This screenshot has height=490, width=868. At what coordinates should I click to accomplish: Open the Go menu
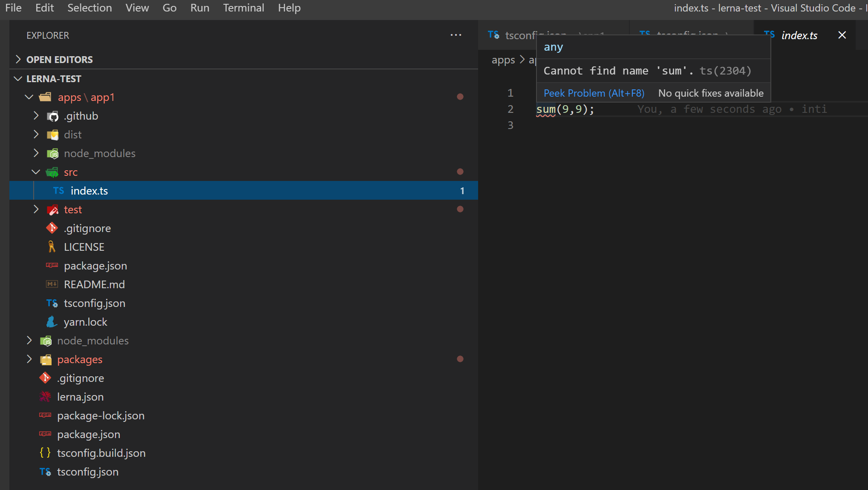pos(169,8)
